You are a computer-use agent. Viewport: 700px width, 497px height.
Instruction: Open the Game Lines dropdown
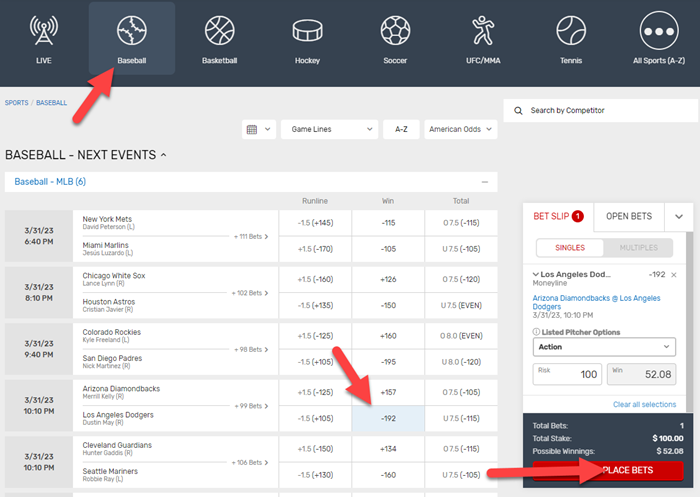click(328, 129)
